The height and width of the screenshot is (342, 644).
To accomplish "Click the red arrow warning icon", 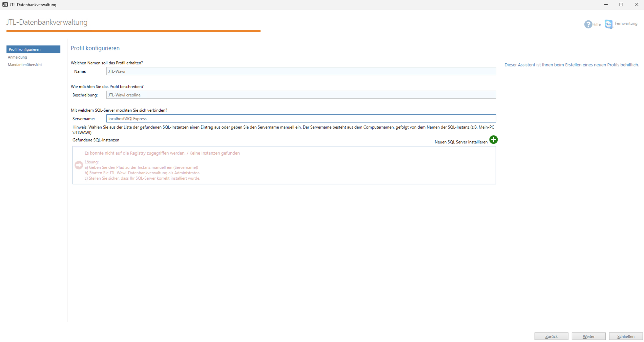I will tap(79, 165).
